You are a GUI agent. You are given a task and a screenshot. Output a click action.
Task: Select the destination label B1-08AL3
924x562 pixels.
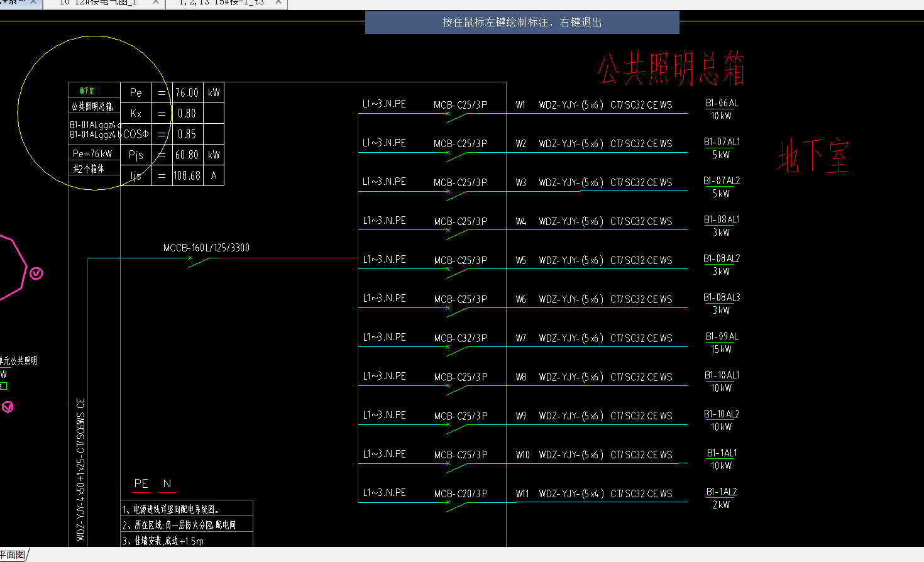tap(722, 297)
